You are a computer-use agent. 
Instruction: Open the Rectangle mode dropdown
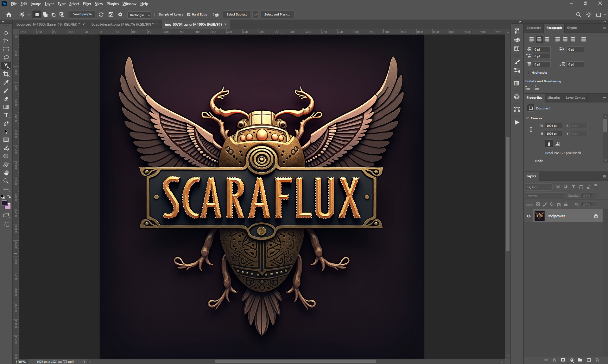(140, 15)
